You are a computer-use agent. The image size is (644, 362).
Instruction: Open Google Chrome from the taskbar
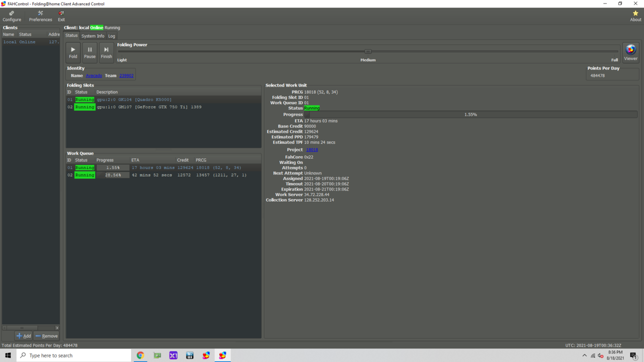(140, 355)
